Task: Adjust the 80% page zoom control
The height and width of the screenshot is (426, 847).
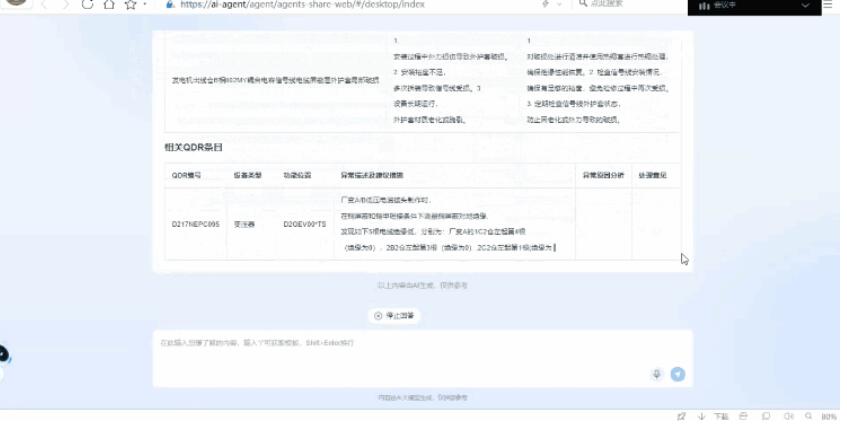Action: (828, 416)
